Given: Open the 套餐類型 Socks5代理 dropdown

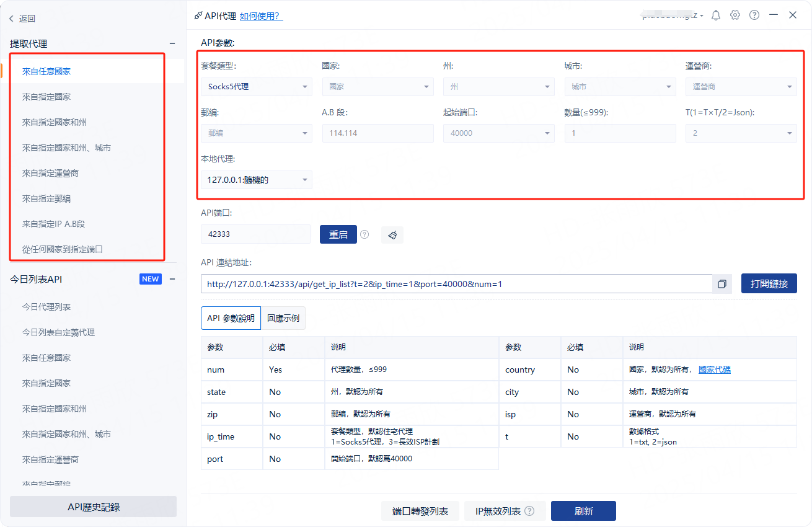Looking at the screenshot, I should [256, 87].
